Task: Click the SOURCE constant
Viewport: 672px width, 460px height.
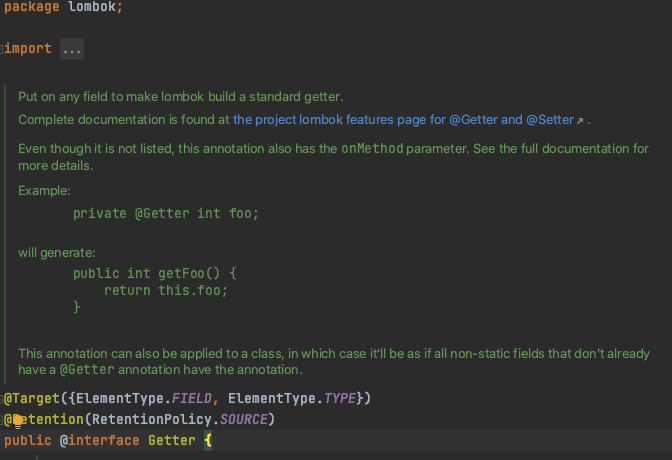Action: pyautogui.click(x=243, y=419)
